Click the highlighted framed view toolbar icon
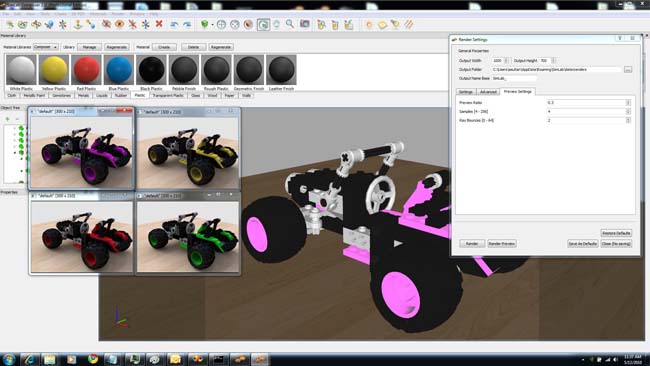Screen dimensions: 650x366 263,25
